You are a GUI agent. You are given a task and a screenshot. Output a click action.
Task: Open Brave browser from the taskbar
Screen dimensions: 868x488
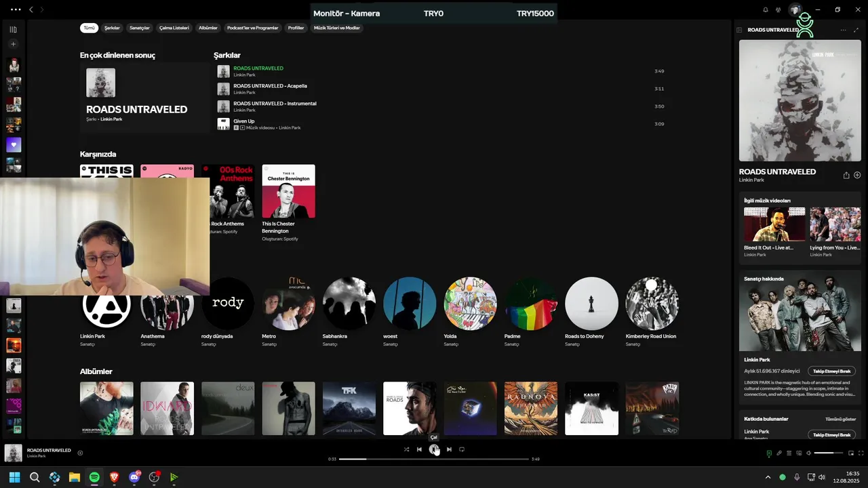(x=114, y=477)
